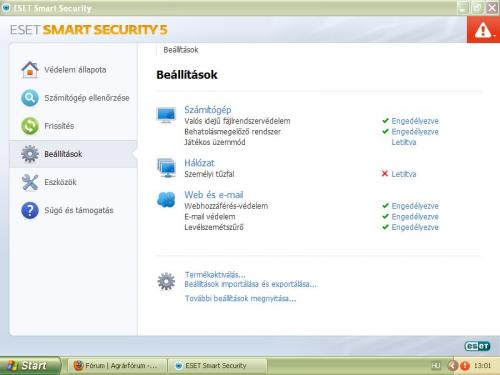Click the red warning alert icon at top right
The height and width of the screenshot is (375, 500).
[x=483, y=30]
